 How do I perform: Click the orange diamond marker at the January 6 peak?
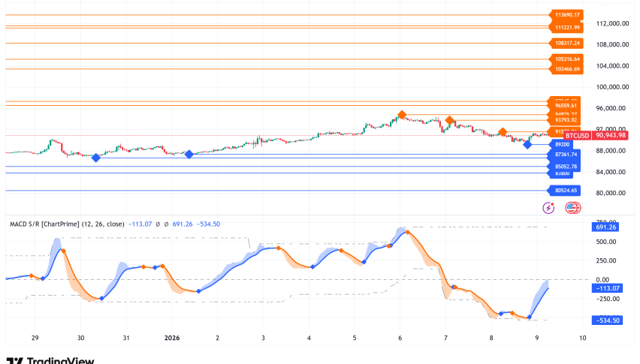[403, 115]
